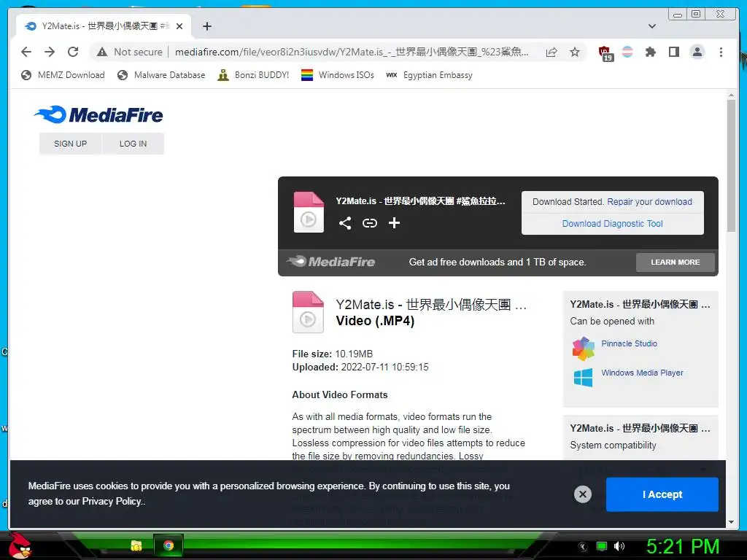
Task: Open the Chrome three-dot menu
Action: (x=721, y=52)
